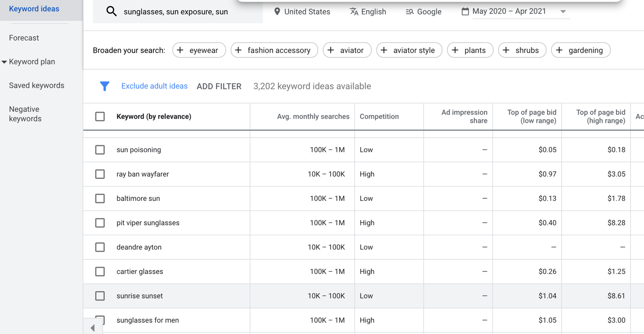Image resolution: width=644 pixels, height=334 pixels.
Task: Click the blue filter funnel icon
Action: click(104, 86)
